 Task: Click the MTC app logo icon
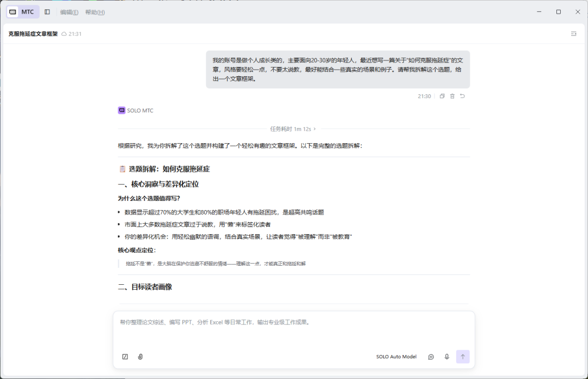[x=13, y=12]
